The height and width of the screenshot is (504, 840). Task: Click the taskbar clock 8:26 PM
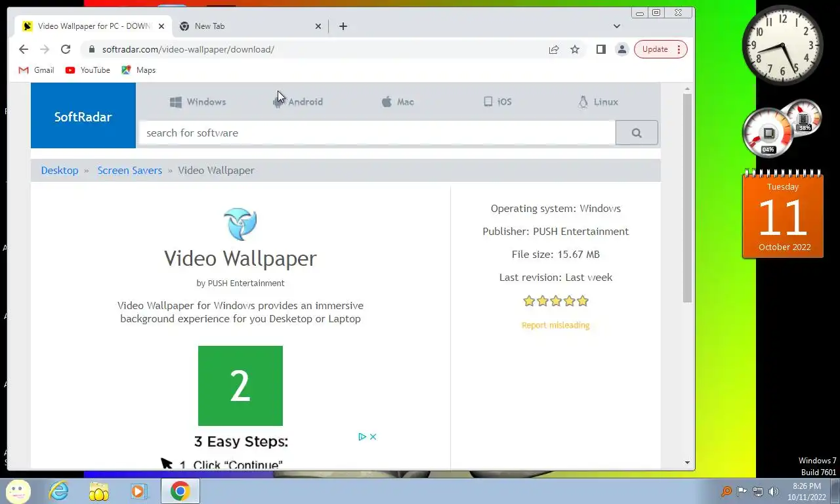(807, 492)
